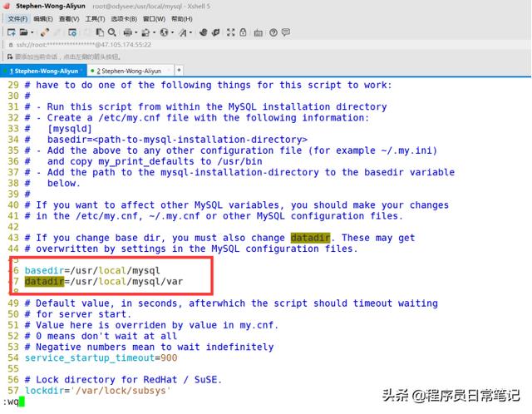Click the lock screen padlock icon
This screenshot has height=414, width=532.
[243, 32]
